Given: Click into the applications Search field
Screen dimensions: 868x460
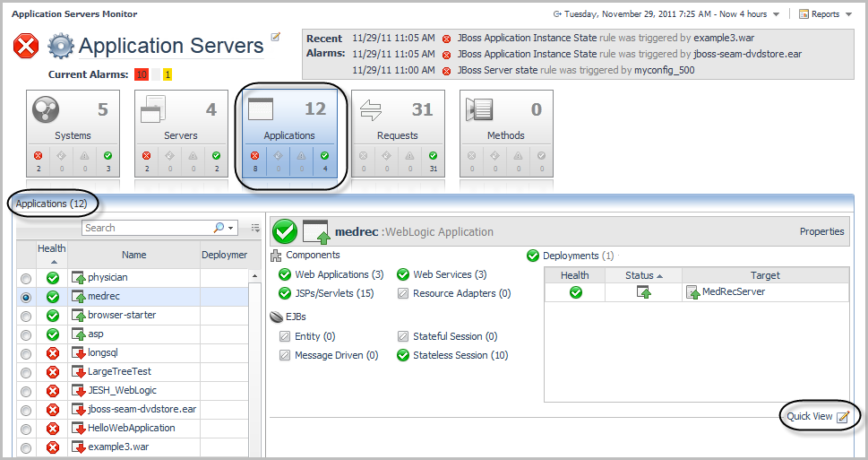Looking at the screenshot, I should pyautogui.click(x=147, y=228).
